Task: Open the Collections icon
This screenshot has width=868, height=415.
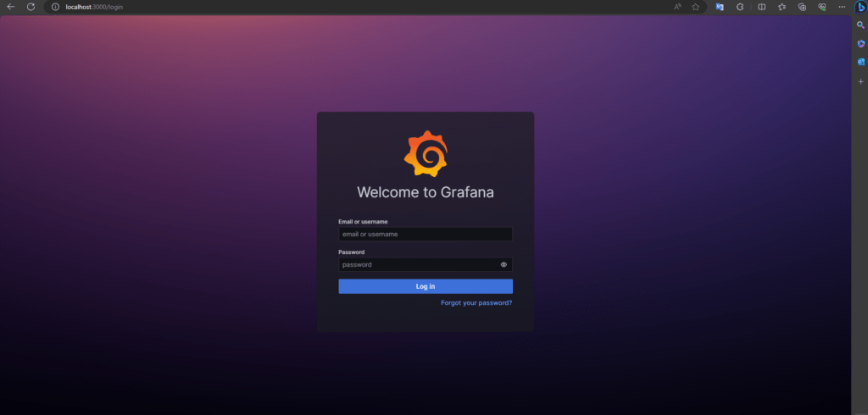Action: (x=802, y=7)
